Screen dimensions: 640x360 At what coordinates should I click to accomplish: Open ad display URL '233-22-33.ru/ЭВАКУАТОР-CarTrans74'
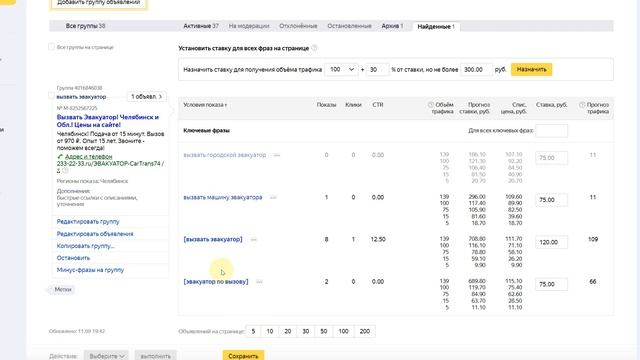[109, 164]
